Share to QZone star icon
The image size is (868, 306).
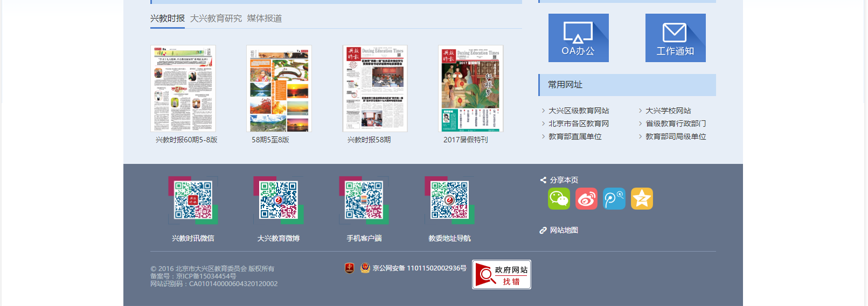(642, 199)
